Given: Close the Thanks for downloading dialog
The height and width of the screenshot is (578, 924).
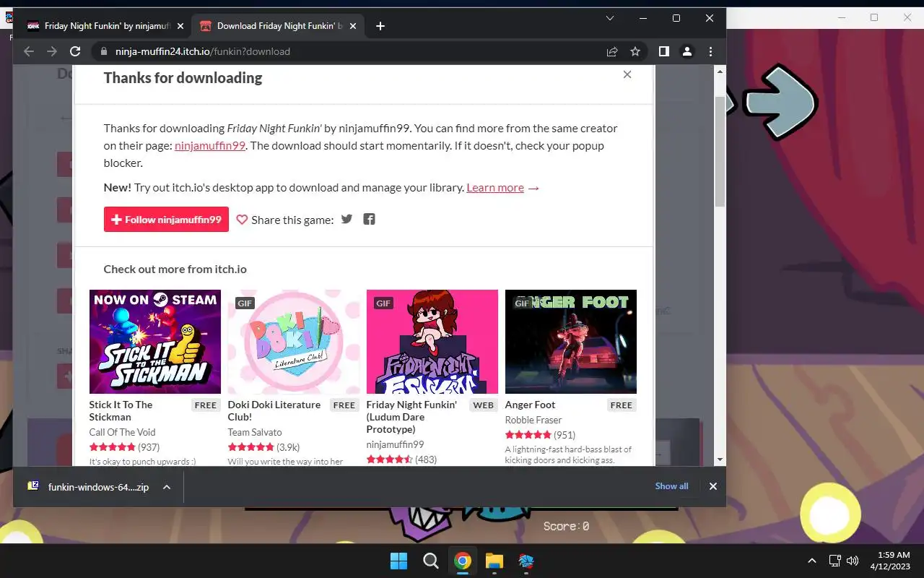Looking at the screenshot, I should 627,74.
